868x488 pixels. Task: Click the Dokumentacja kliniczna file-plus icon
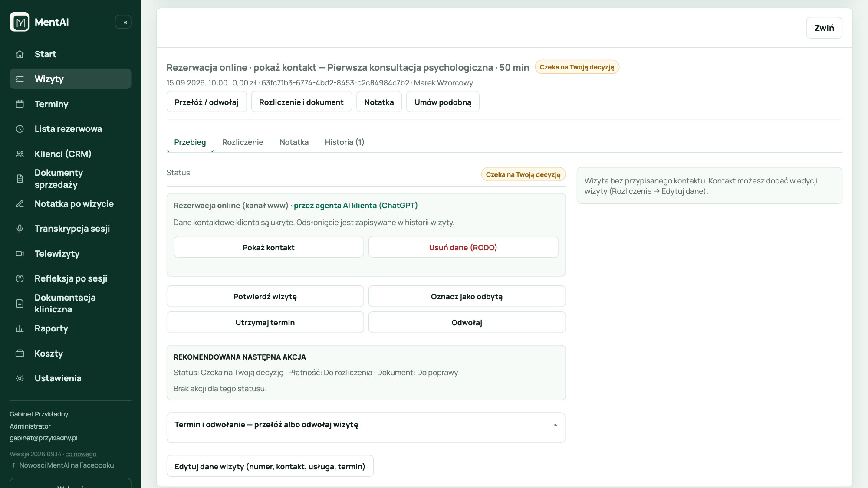click(20, 304)
